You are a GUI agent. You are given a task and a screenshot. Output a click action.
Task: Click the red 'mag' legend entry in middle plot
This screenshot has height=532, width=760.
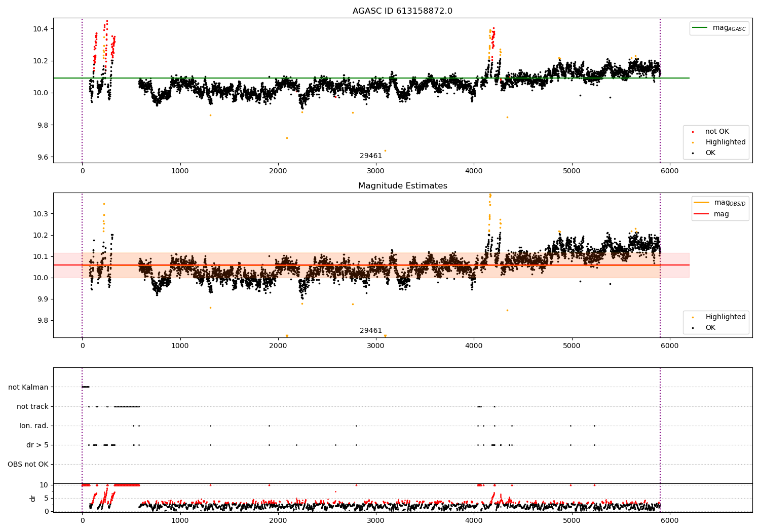point(711,214)
